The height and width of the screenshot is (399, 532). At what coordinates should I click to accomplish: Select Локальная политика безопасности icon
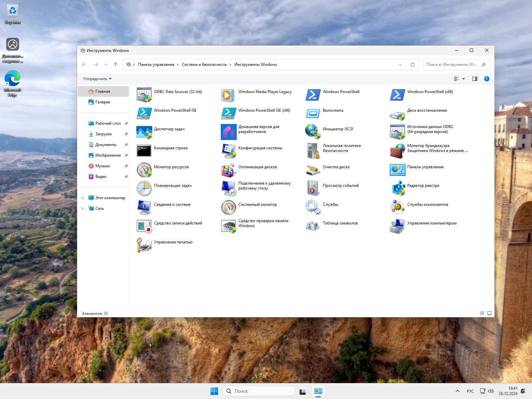[313, 151]
